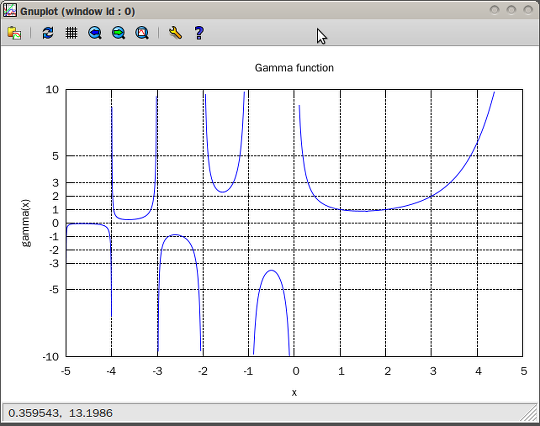Click the gamma(x) y-axis label
The image size is (540, 426).
click(26, 223)
